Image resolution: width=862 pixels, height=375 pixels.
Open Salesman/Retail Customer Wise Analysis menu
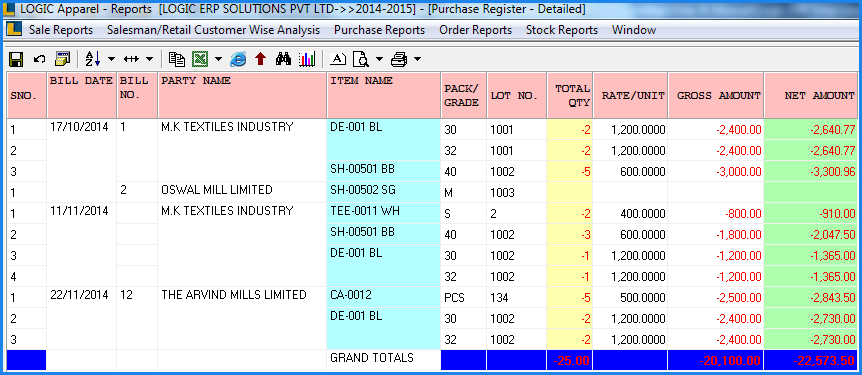click(x=214, y=30)
